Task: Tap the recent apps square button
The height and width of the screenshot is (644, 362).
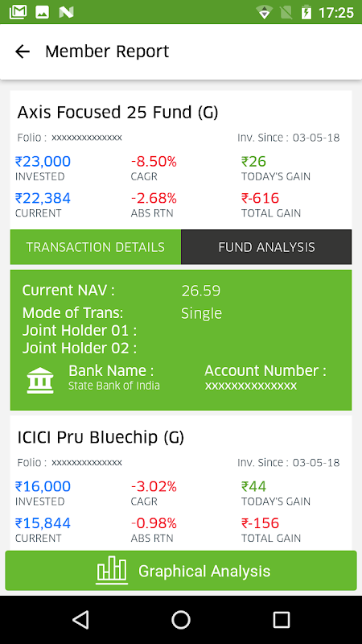Action: [x=282, y=619]
